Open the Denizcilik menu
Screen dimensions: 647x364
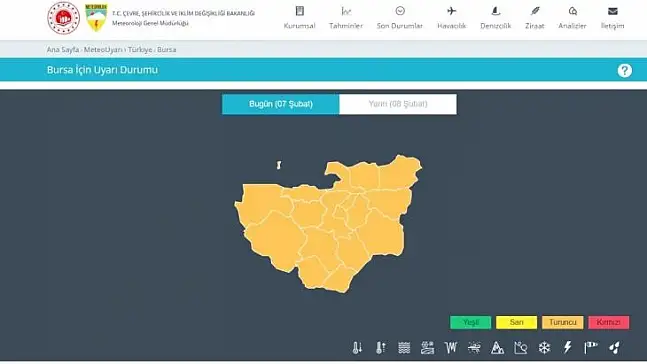(x=496, y=18)
